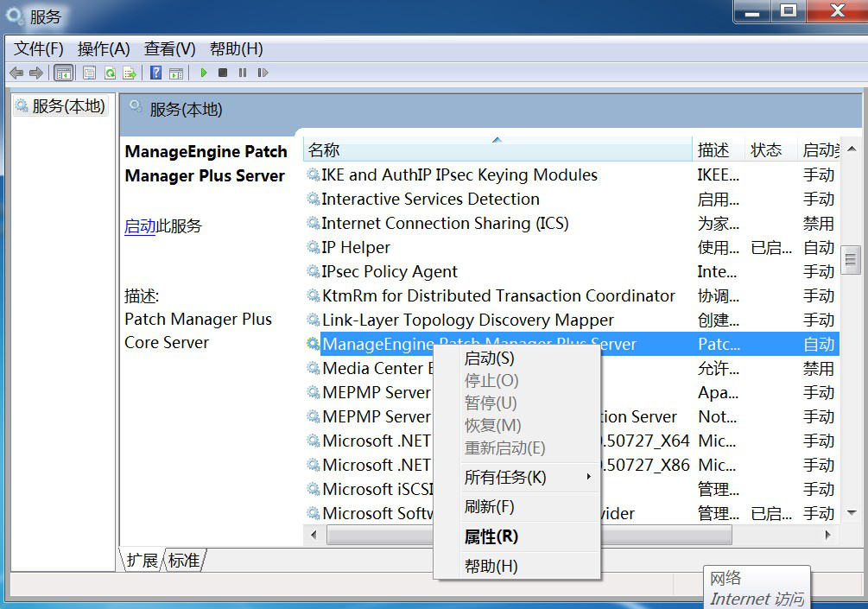Screen dimensions: 868x609
Task: Switch to the 标准 tab
Action: [184, 561]
